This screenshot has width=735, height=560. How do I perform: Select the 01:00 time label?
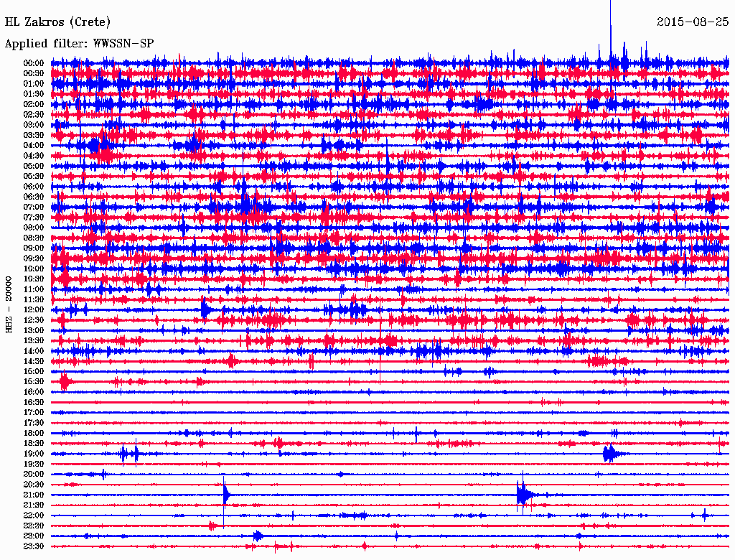[x=34, y=84]
